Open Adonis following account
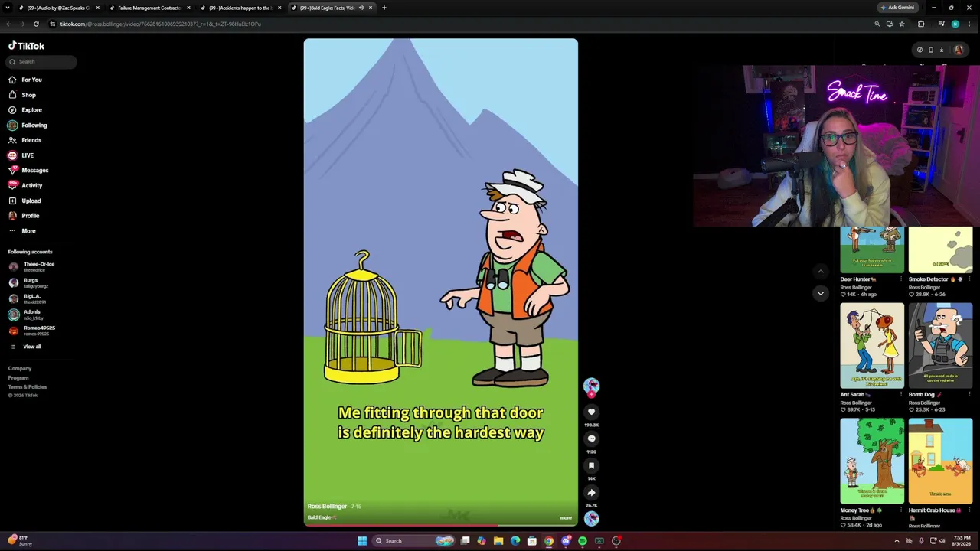 pos(25,315)
